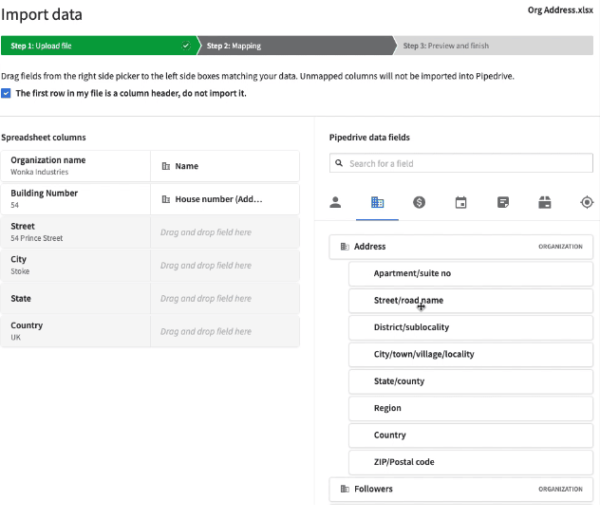The image size is (600, 519).
Task: Click the Org Address.xlsx file name
Action: (560, 10)
